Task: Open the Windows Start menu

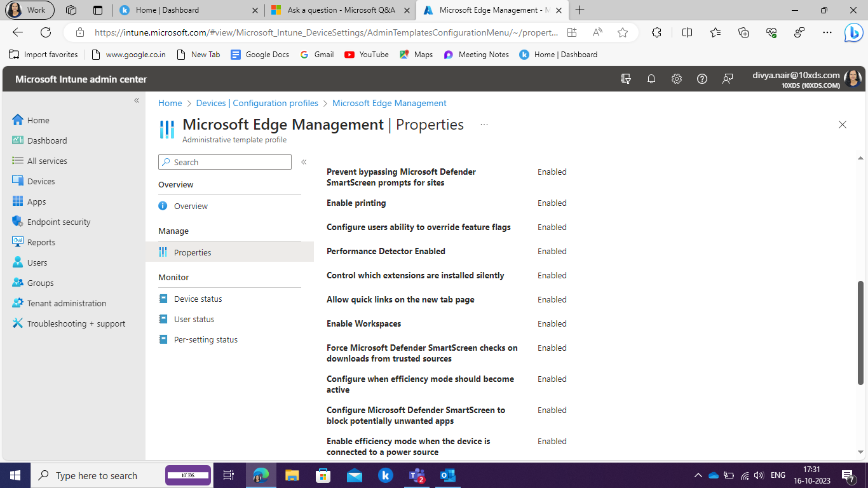Action: (x=15, y=475)
